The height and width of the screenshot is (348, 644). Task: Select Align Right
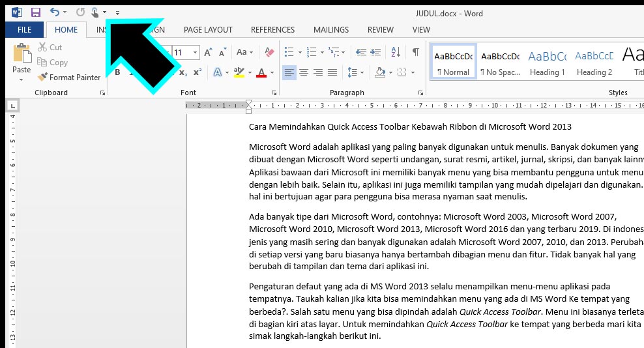318,73
